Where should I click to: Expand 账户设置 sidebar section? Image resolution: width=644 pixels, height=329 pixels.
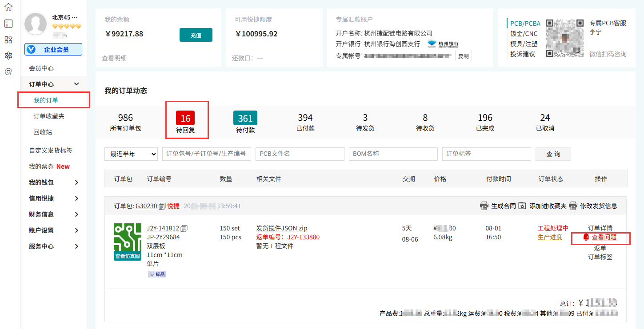76,230
